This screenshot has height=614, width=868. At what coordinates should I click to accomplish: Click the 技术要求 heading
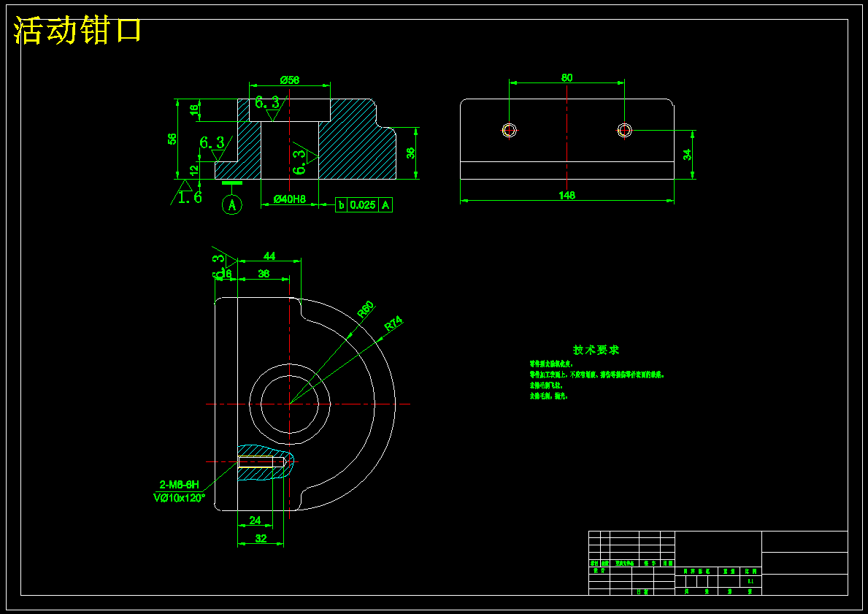click(596, 350)
